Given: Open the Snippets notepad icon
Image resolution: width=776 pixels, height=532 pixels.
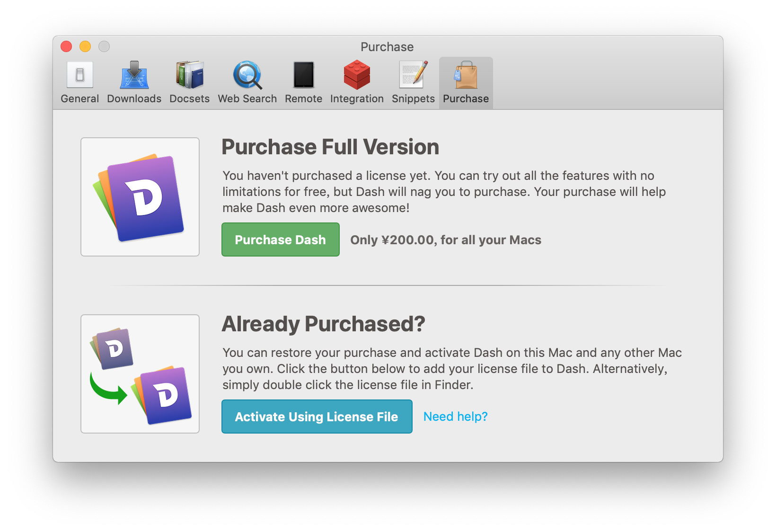Looking at the screenshot, I should tap(414, 75).
